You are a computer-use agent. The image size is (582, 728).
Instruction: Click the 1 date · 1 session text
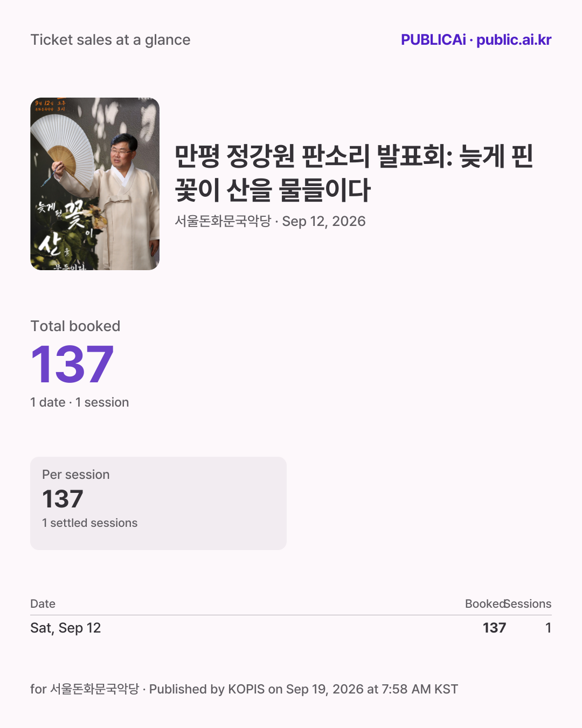click(80, 402)
